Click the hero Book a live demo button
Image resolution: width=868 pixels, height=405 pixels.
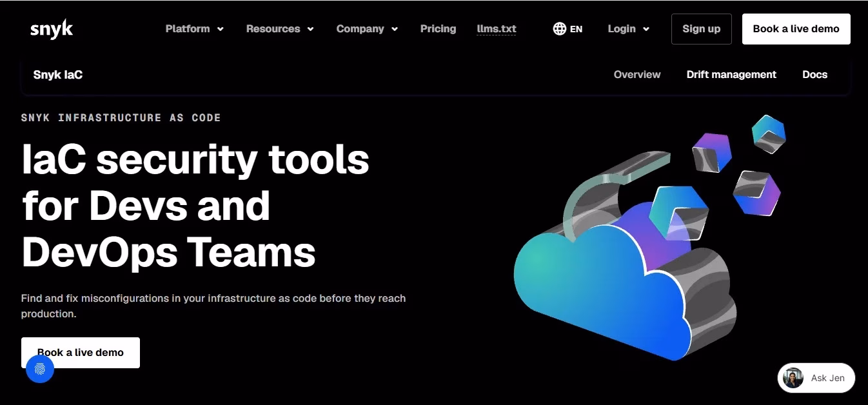[81, 353]
